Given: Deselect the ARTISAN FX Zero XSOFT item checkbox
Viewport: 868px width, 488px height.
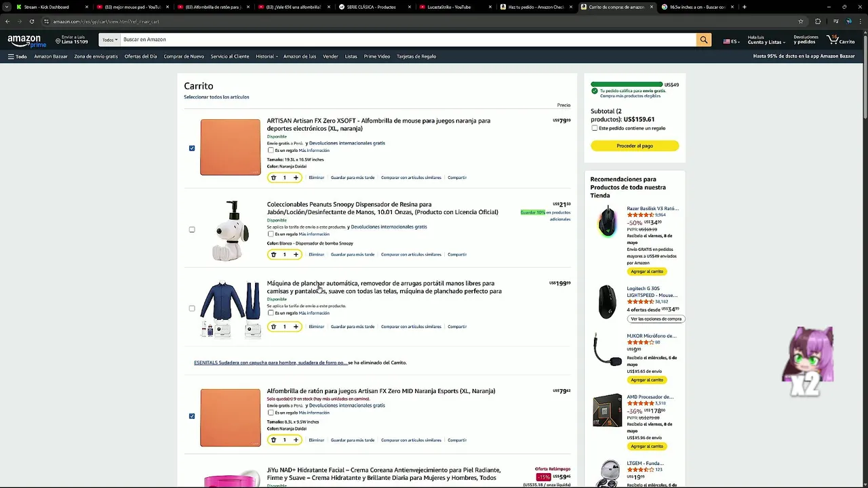Looking at the screenshot, I should point(192,148).
